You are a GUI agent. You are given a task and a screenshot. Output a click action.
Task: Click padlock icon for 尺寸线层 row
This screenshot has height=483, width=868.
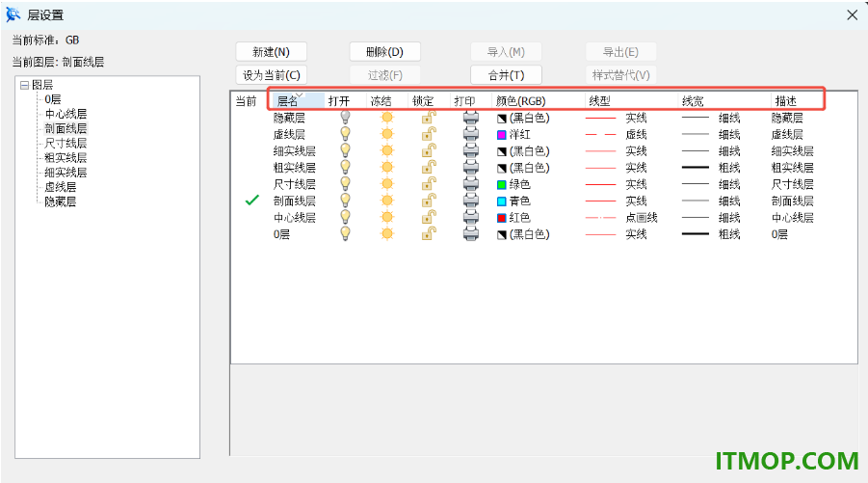429,183
